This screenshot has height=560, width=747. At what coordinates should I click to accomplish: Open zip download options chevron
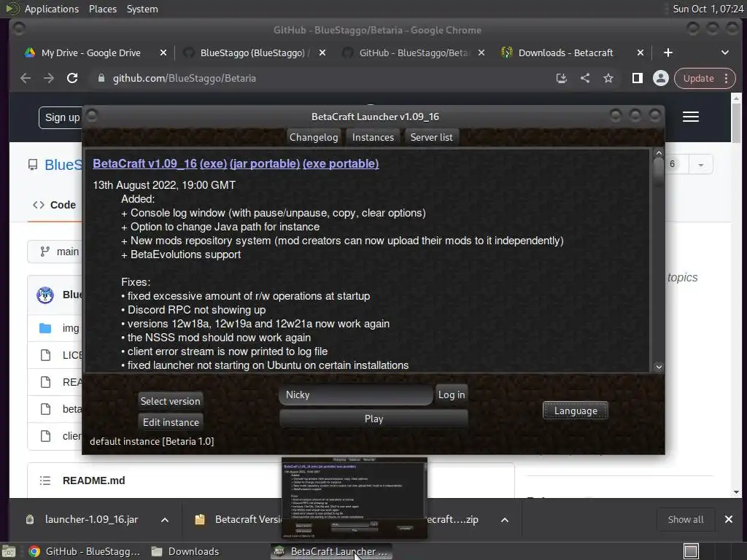click(x=505, y=519)
